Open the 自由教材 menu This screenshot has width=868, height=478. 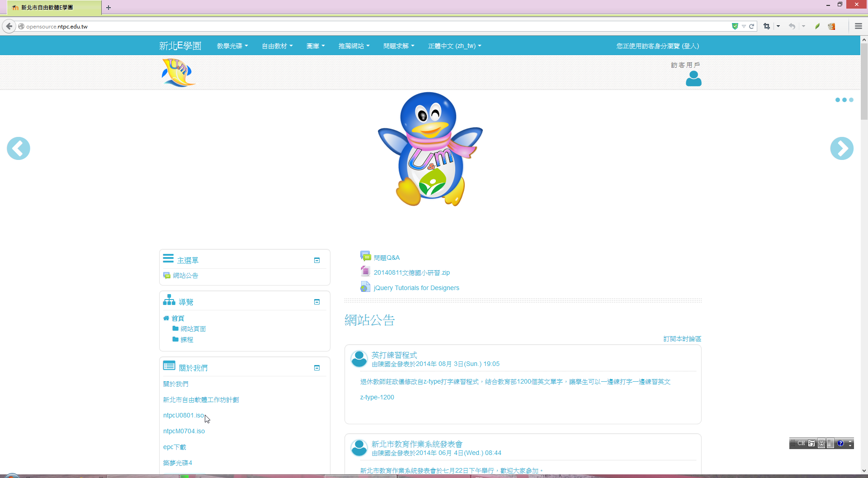pyautogui.click(x=277, y=46)
